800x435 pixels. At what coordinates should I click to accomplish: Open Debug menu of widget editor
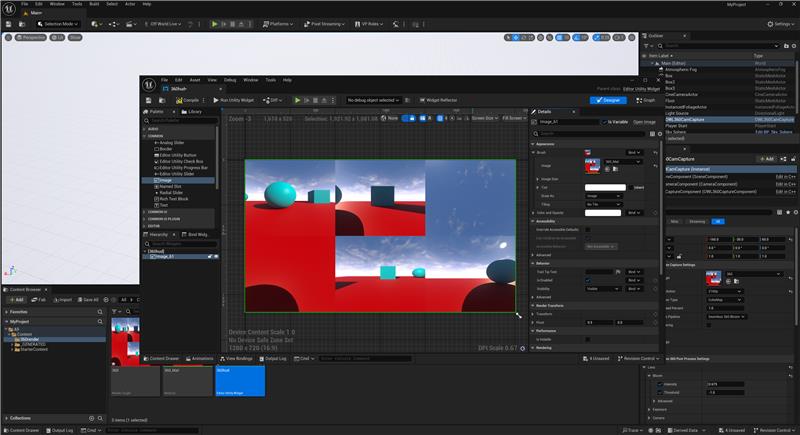[230, 80]
